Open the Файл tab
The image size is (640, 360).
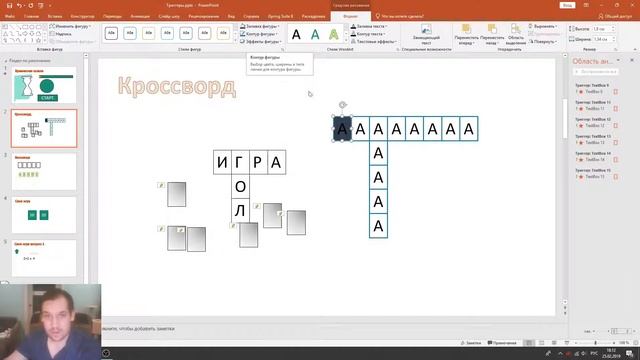coord(10,16)
